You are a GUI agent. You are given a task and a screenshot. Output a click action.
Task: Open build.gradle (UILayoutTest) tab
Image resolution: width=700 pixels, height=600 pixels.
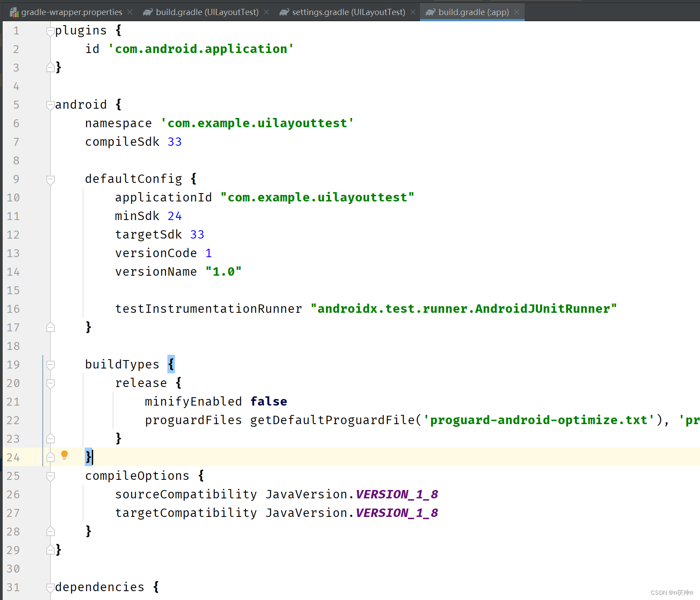[207, 12]
